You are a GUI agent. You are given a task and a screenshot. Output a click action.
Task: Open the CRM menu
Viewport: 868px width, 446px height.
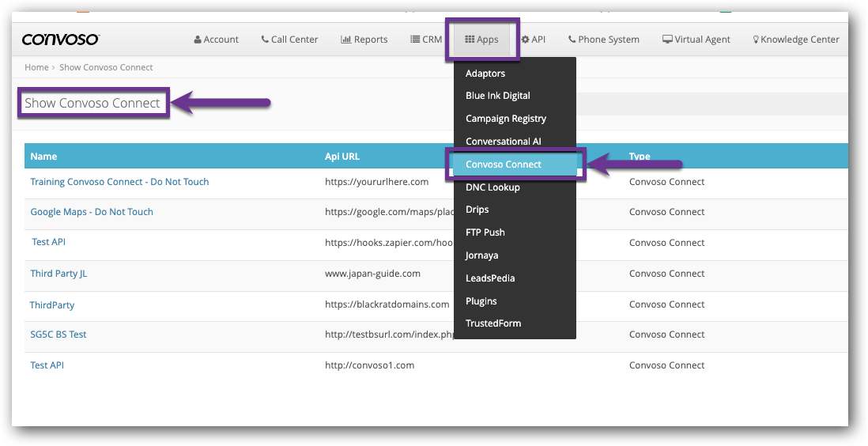tap(426, 40)
